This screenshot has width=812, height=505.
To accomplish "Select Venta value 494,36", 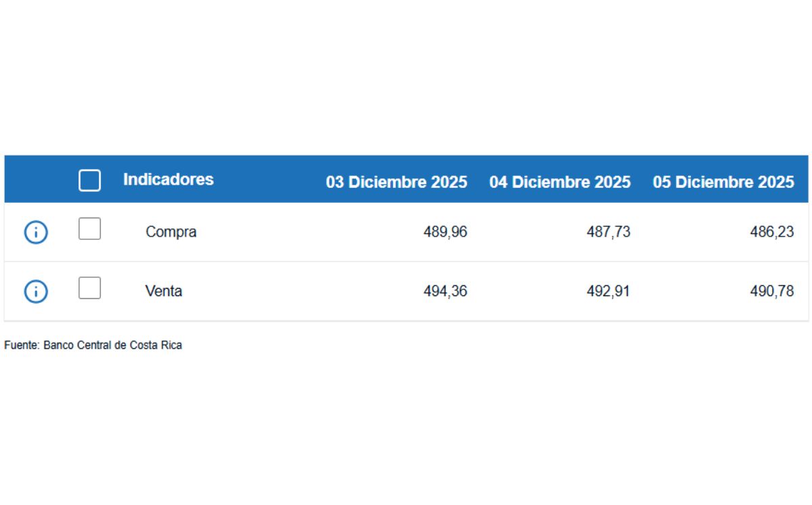I will (445, 291).
